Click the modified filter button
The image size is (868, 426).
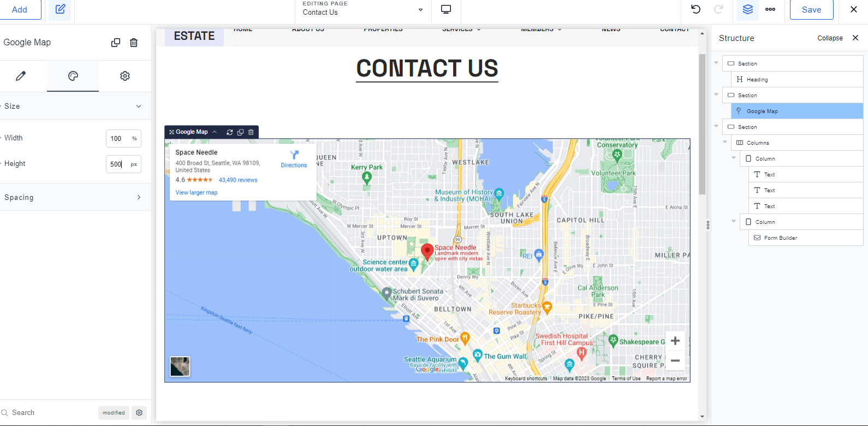click(x=114, y=413)
